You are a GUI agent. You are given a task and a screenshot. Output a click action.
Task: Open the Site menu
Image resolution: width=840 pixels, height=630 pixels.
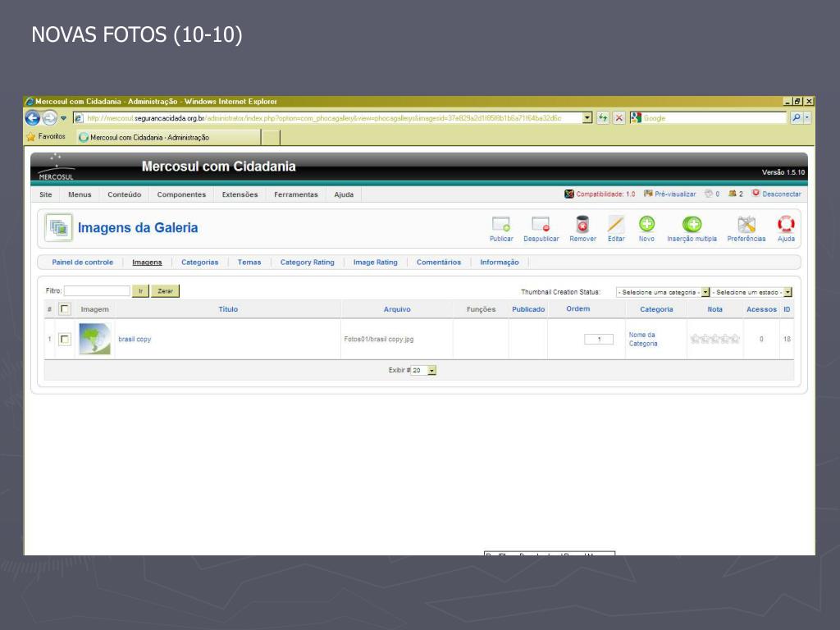point(46,194)
